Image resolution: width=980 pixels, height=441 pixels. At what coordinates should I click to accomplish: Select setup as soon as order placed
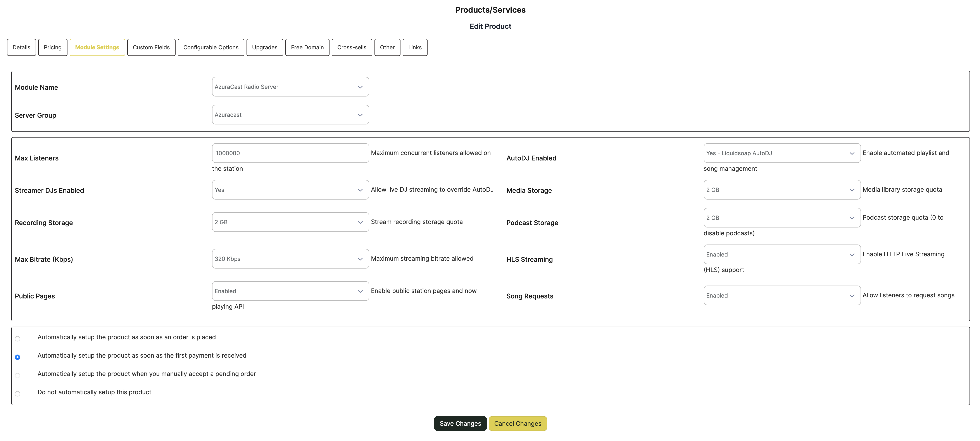pyautogui.click(x=17, y=339)
